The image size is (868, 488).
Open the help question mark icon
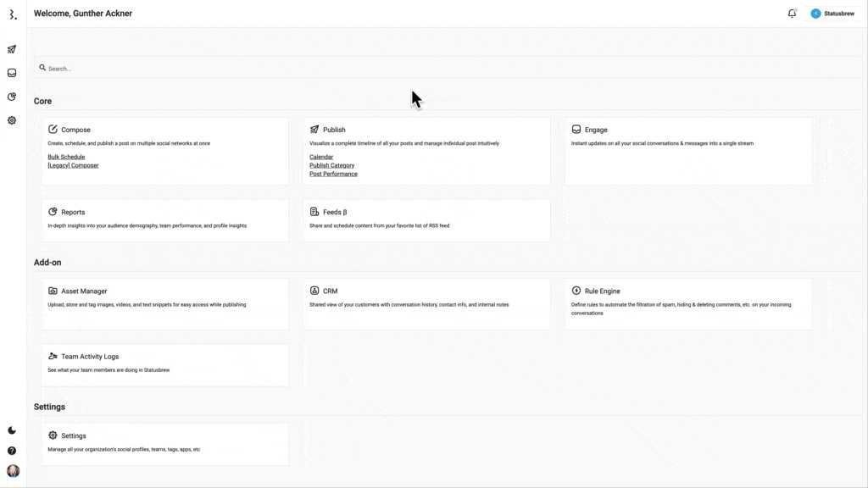point(12,451)
